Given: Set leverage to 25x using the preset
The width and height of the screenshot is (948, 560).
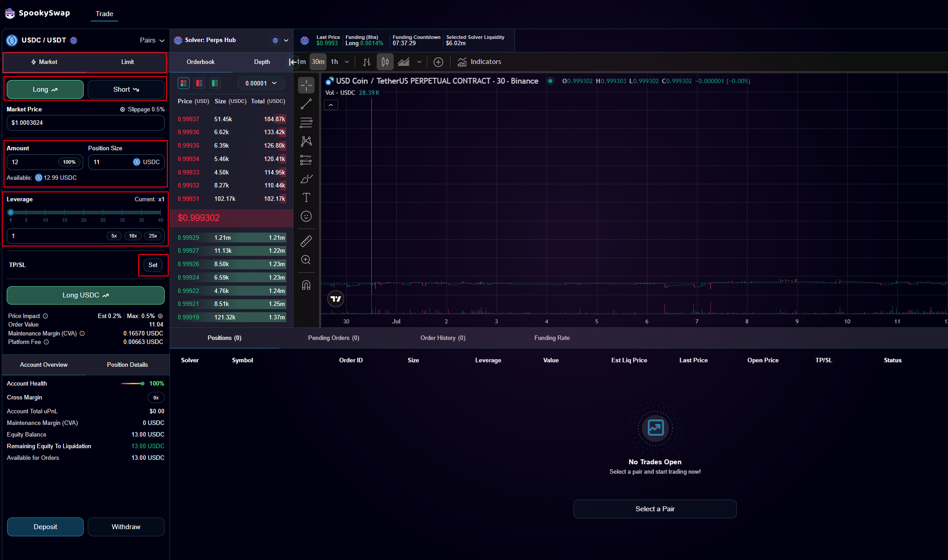Looking at the screenshot, I should [x=153, y=236].
